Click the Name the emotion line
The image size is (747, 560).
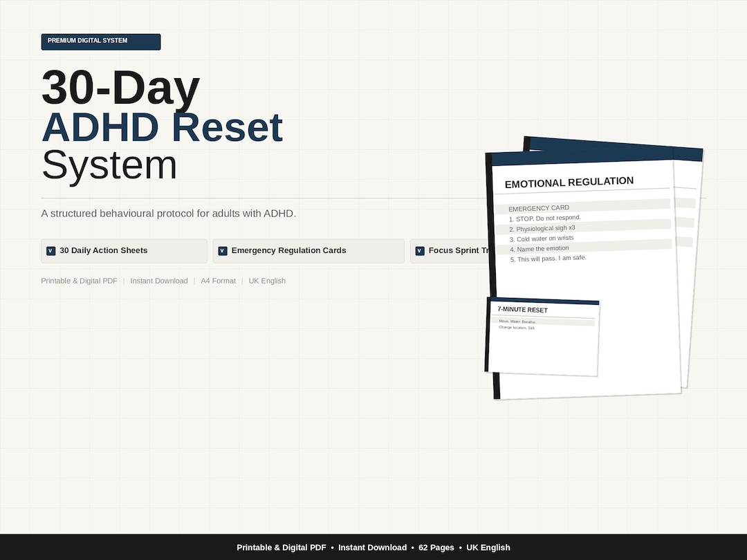(x=539, y=249)
